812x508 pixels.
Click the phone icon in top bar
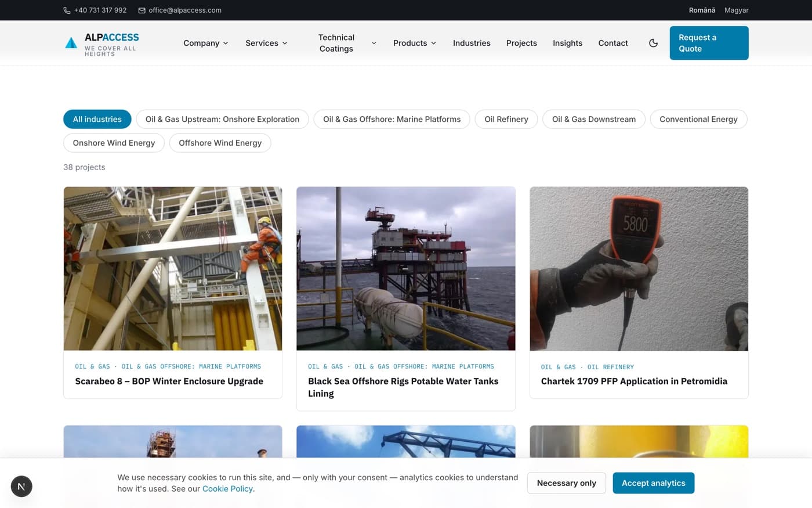click(67, 10)
